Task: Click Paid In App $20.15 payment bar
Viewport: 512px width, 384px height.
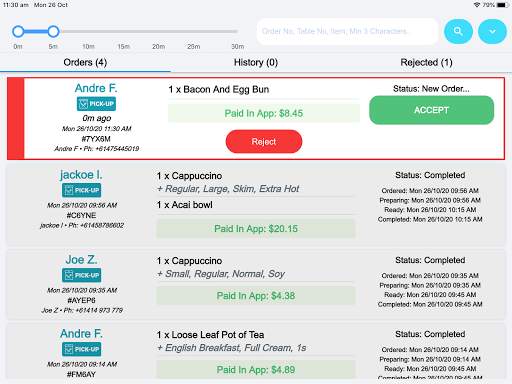Action: tap(256, 229)
